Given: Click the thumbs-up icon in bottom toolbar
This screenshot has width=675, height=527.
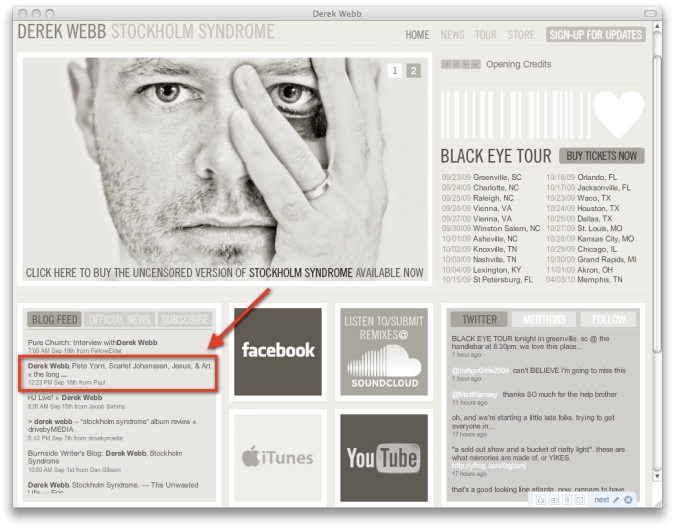Looking at the screenshot, I should pos(539,499).
